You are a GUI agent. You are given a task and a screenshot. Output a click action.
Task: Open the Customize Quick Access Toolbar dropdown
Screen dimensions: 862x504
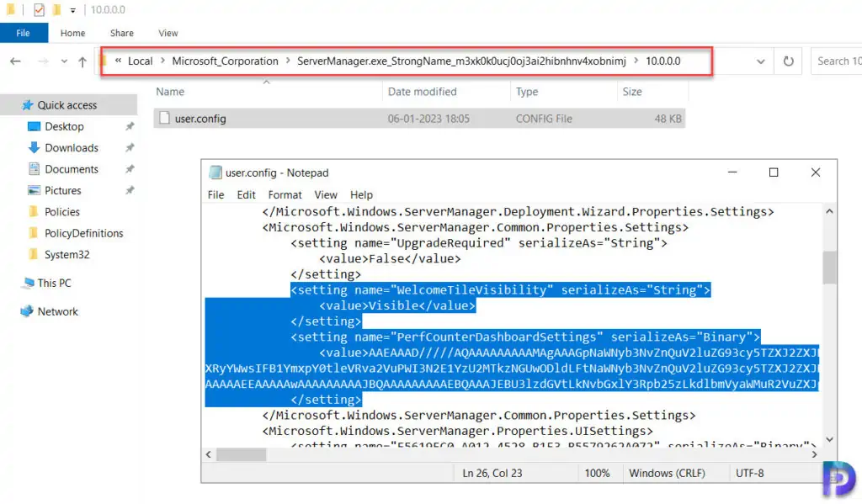(73, 10)
